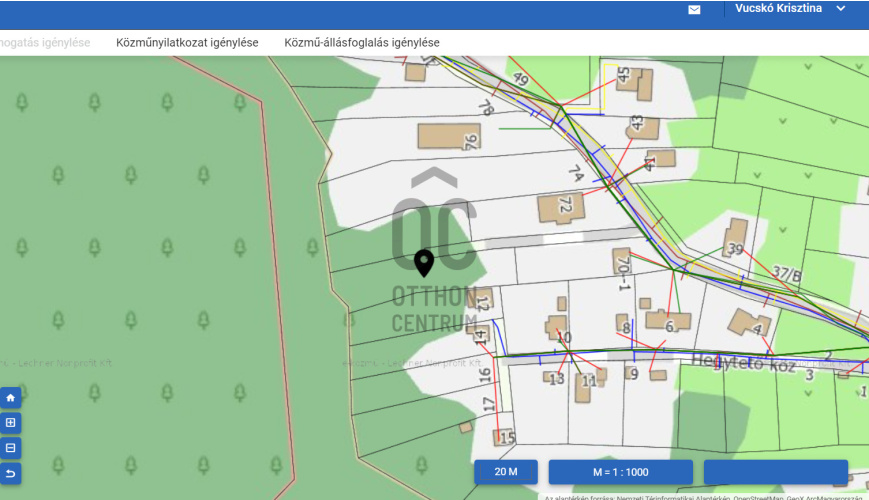Select house number 15 building

coord(503,437)
